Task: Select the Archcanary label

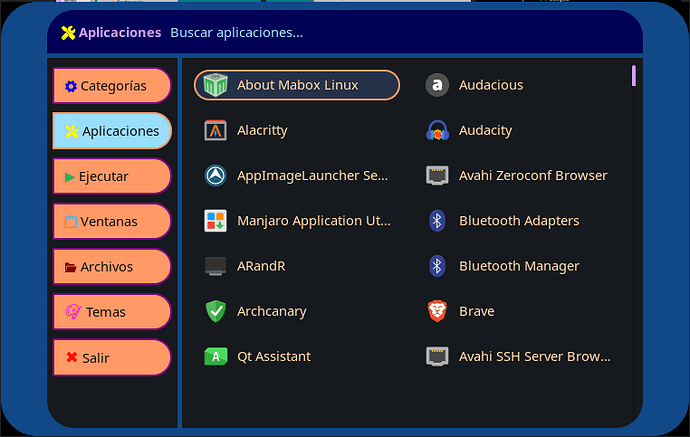Action: point(272,311)
